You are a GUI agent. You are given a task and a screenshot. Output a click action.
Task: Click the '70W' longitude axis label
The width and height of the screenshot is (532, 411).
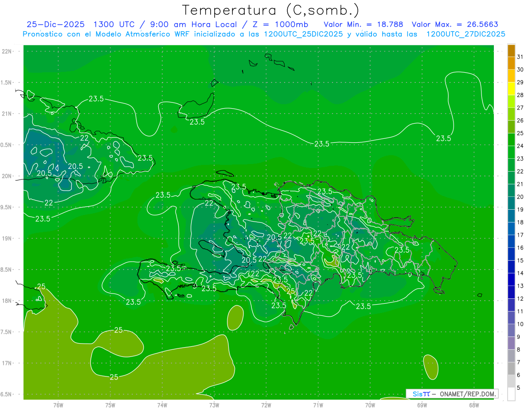click(370, 405)
